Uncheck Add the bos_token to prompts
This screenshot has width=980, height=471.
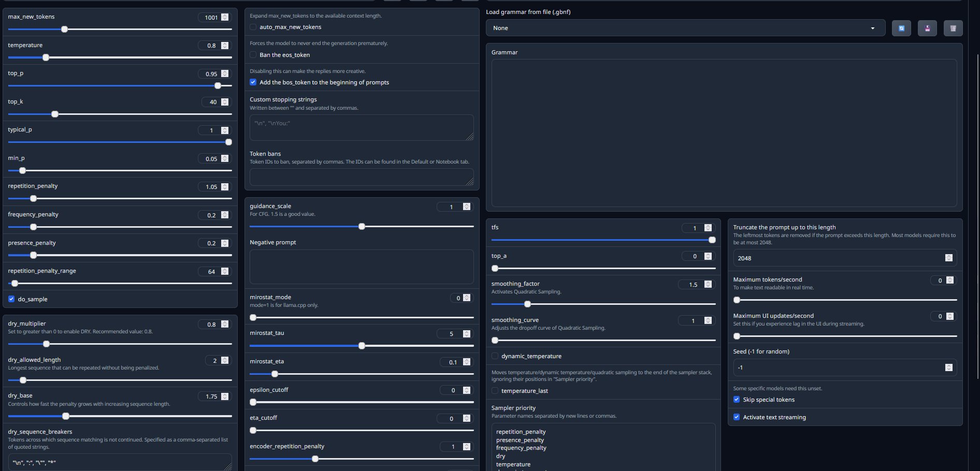point(253,82)
